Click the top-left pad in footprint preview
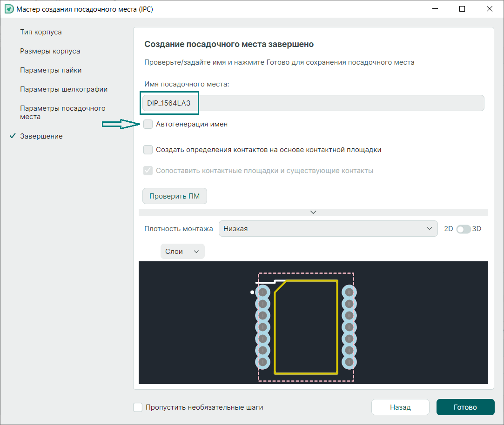Viewport: 504px width, 425px height. (263, 292)
